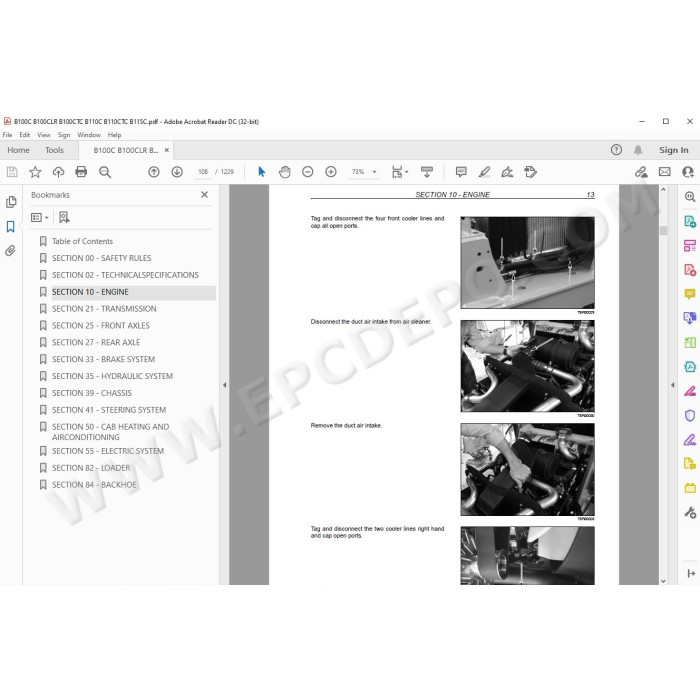This screenshot has width=700, height=700.
Task: Print the document
Action: (81, 172)
